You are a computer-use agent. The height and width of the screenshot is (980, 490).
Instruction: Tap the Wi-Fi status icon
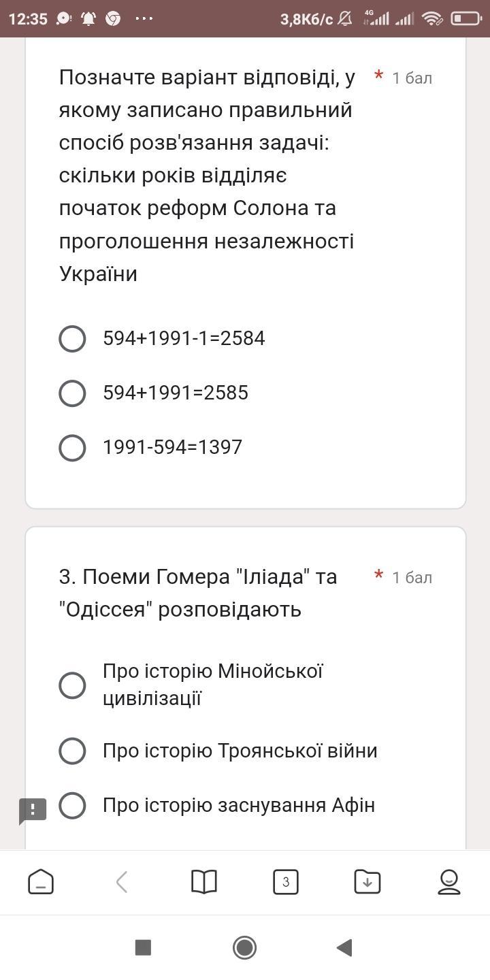tap(432, 18)
